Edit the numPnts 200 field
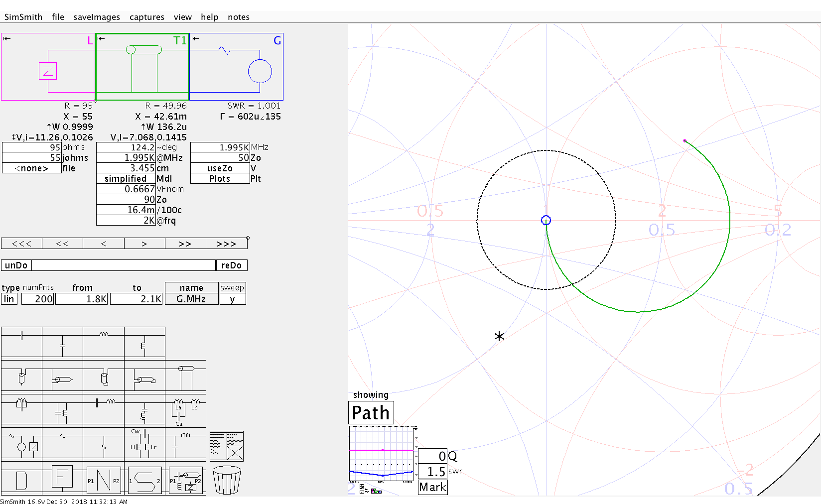The width and height of the screenshot is (821, 504). pyautogui.click(x=37, y=299)
